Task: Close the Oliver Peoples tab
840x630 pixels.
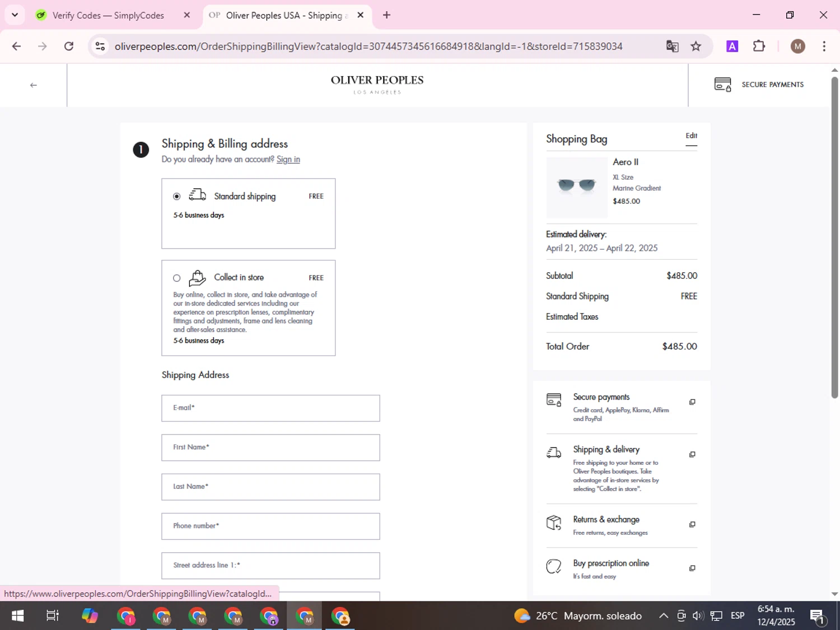Action: (361, 15)
